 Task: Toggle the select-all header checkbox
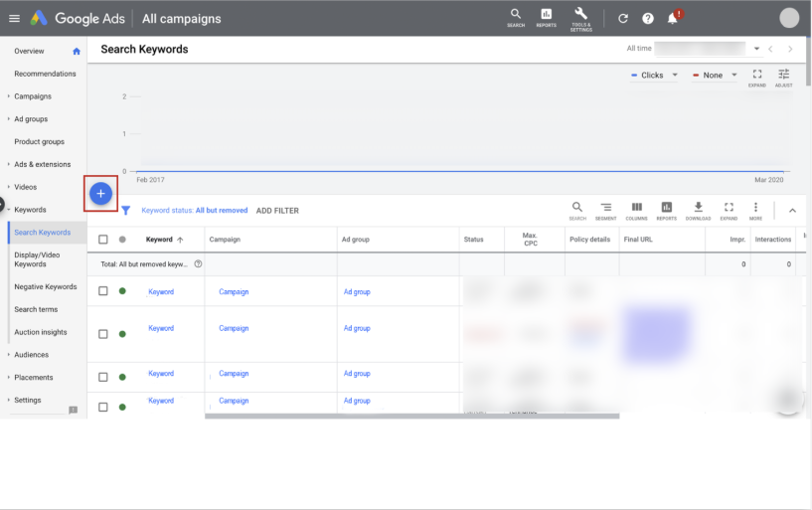[103, 240]
